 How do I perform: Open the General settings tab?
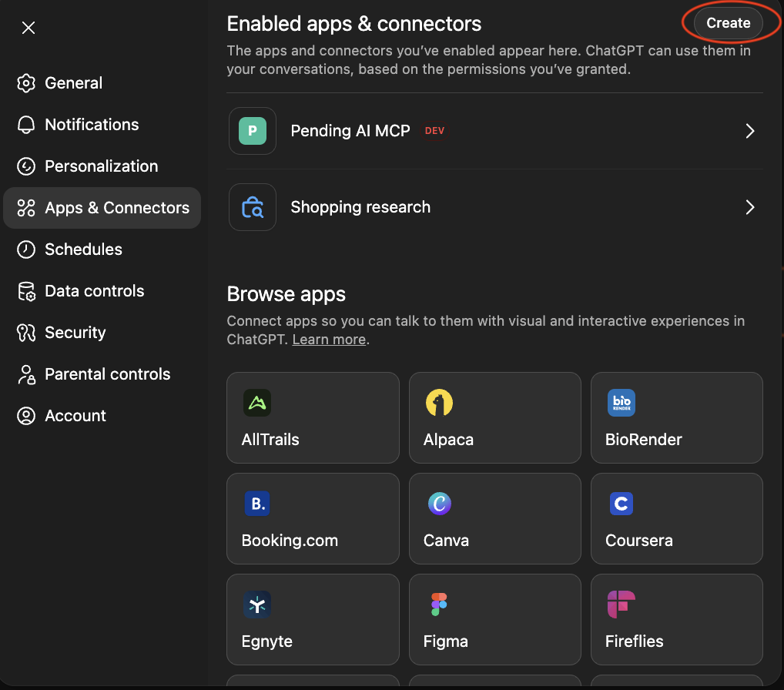pyautogui.click(x=73, y=83)
